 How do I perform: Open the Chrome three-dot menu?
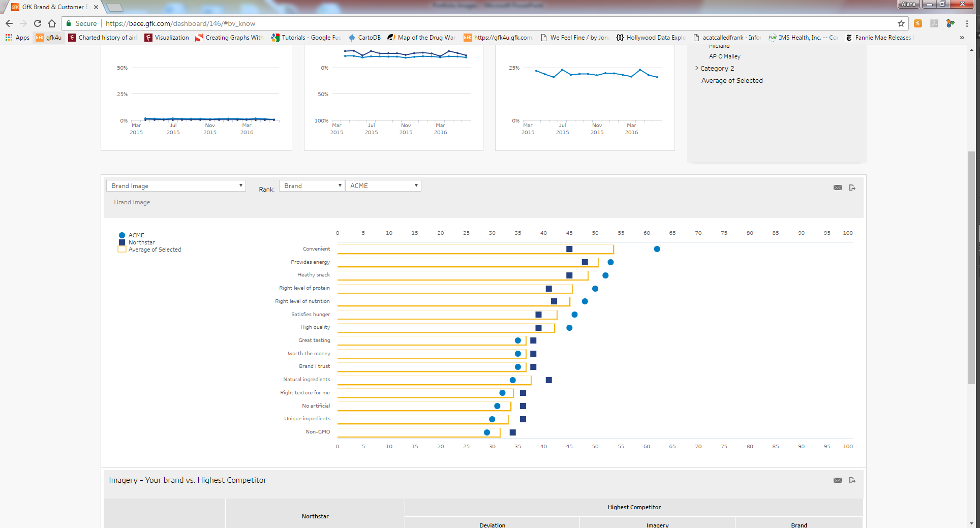coord(967,23)
